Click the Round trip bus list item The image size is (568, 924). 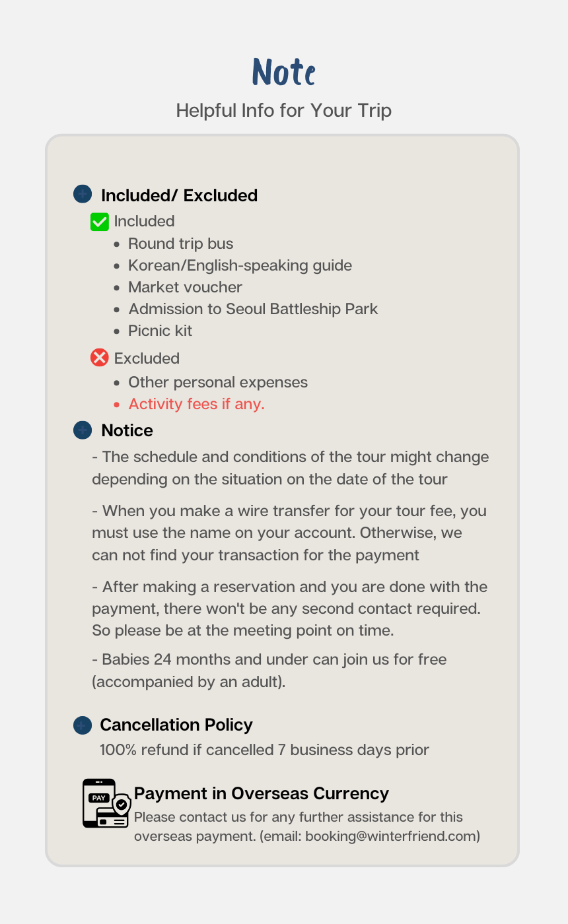[180, 244]
